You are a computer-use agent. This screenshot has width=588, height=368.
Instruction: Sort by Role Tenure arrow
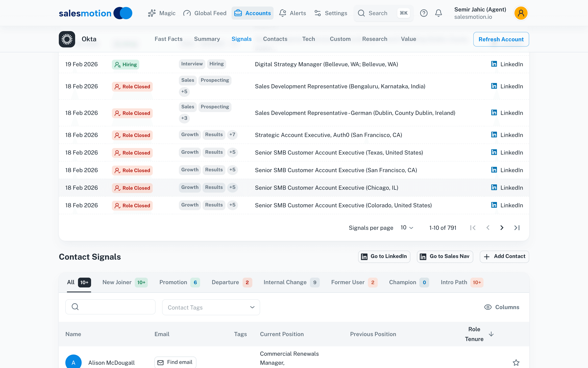tap(491, 334)
